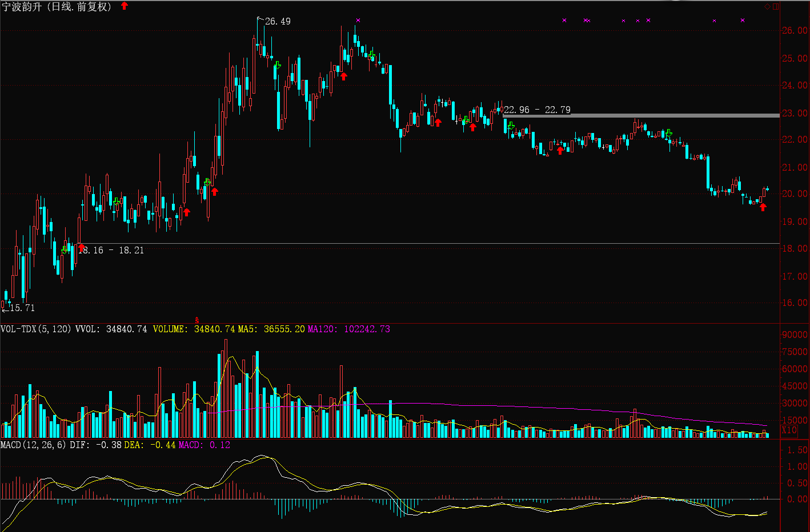This screenshot has height=532, width=810.
Task: Click the red arrow beside the 18.16 - 18.21 label
Action: (81, 247)
